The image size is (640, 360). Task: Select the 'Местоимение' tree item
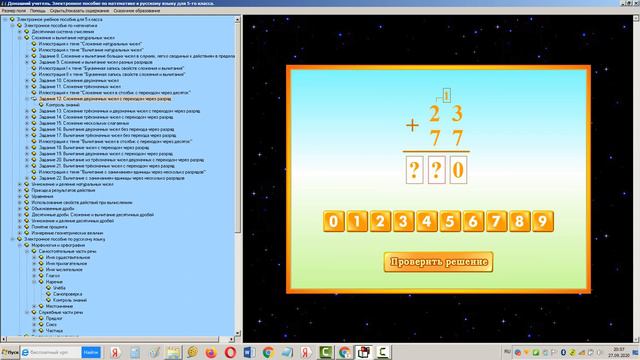point(59,306)
